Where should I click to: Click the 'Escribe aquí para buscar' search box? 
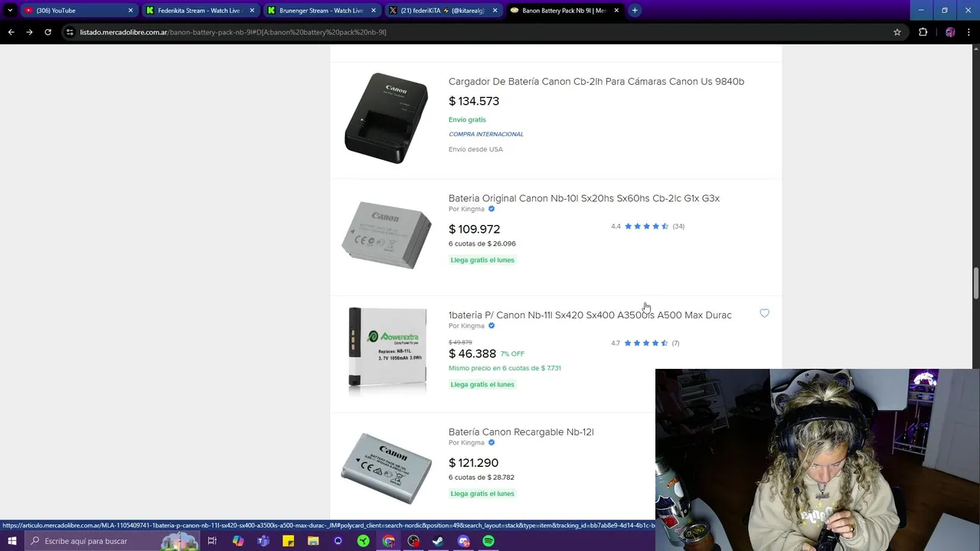point(111,541)
